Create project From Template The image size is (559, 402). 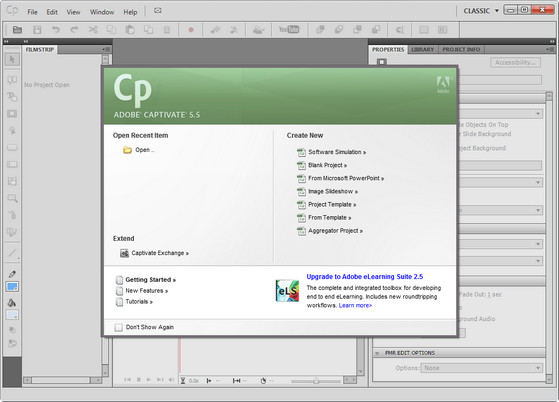pos(330,217)
